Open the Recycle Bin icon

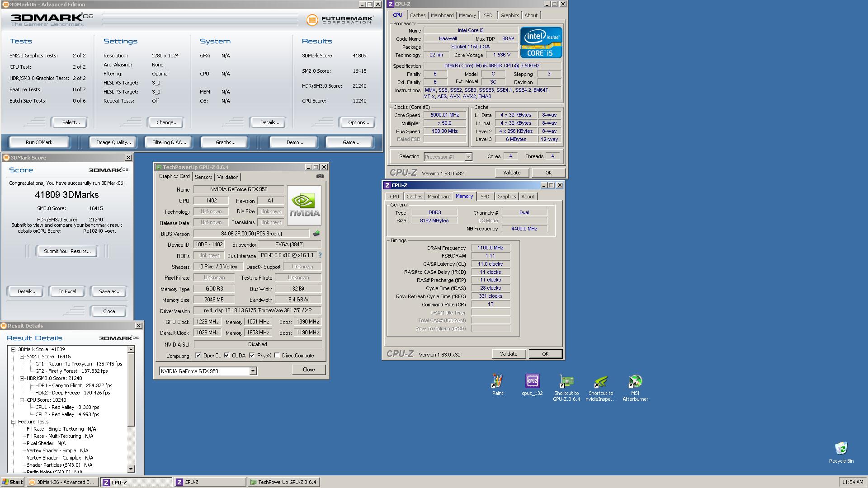point(841,452)
